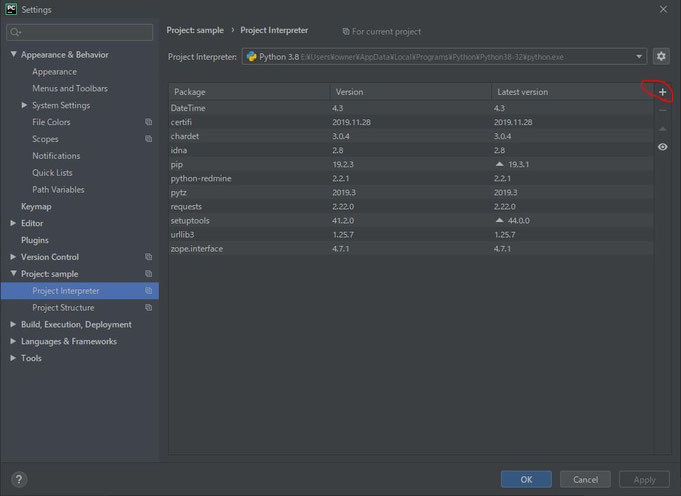Viewport: 681px width, 496px height.
Task: Collapse the Appearance & Behavior section
Action: (13, 54)
